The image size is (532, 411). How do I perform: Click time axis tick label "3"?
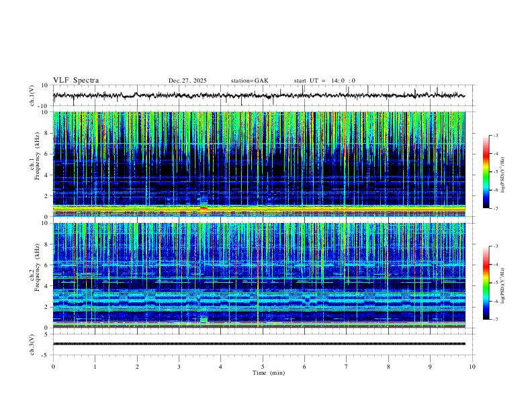(x=179, y=367)
